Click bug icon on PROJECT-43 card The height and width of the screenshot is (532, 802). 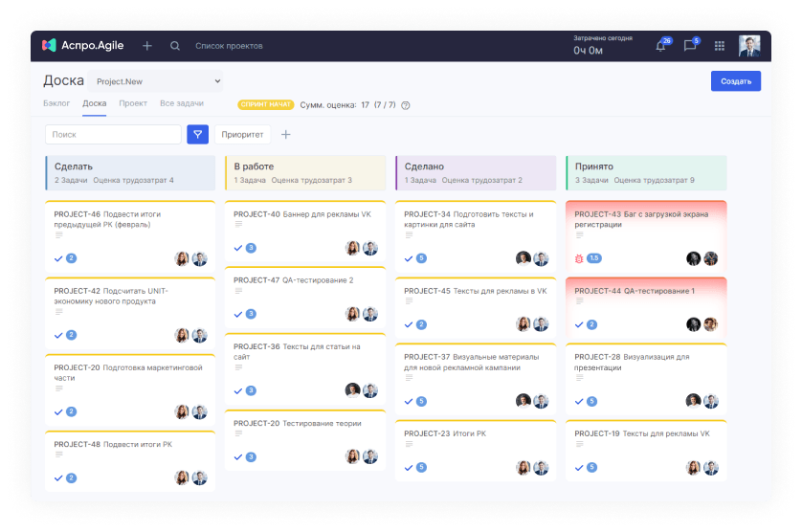coord(579,259)
